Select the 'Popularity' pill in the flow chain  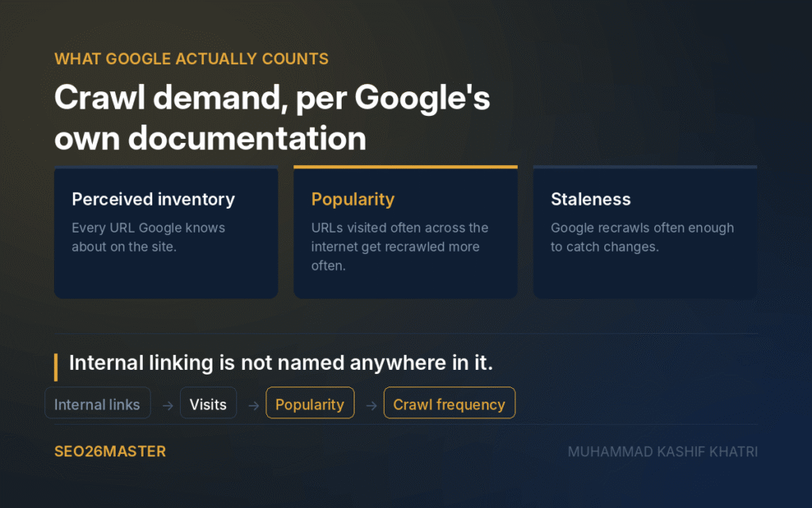click(x=310, y=402)
